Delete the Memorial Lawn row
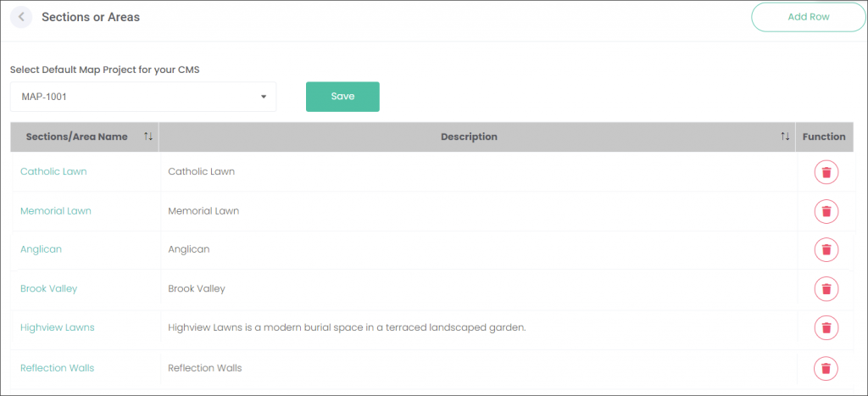868x396 pixels. tap(826, 211)
